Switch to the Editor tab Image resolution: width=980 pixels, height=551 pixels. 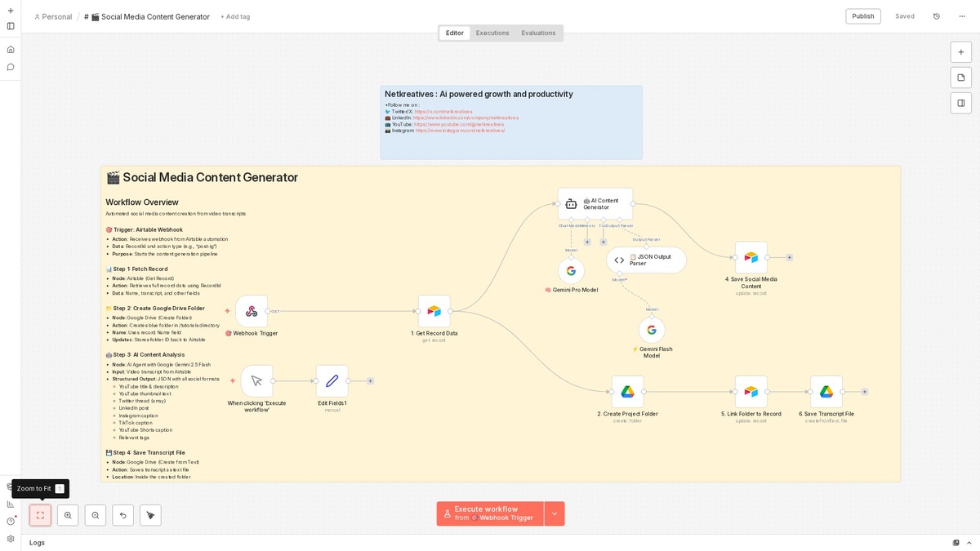coord(455,33)
